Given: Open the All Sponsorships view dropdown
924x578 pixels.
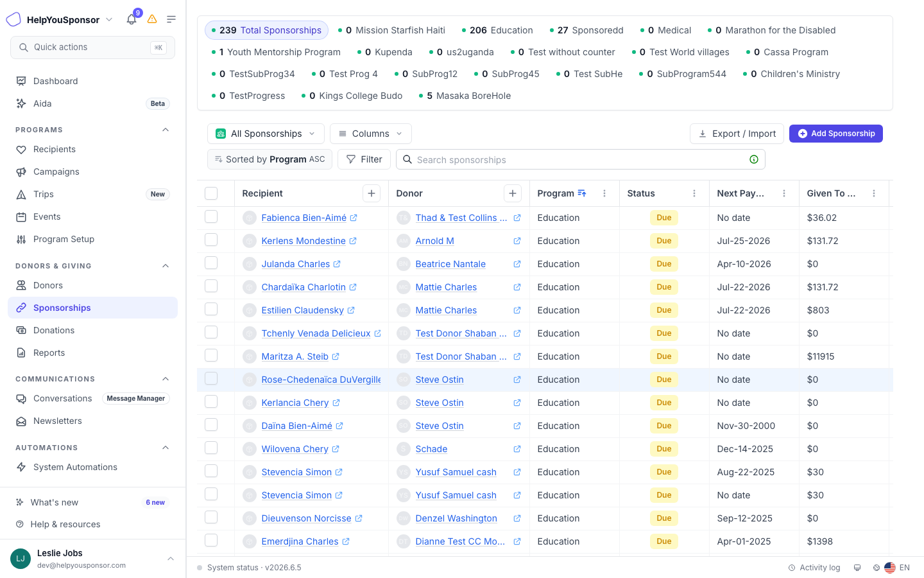Looking at the screenshot, I should 266,134.
